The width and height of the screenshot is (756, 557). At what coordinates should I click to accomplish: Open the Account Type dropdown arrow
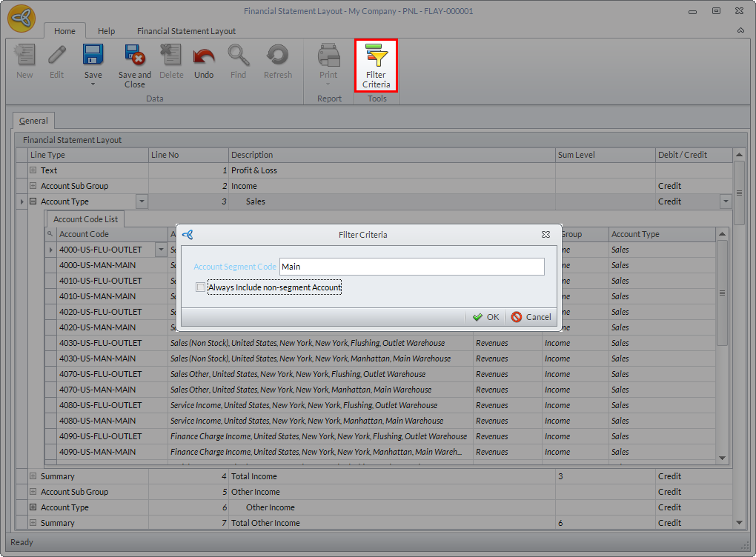tap(142, 201)
